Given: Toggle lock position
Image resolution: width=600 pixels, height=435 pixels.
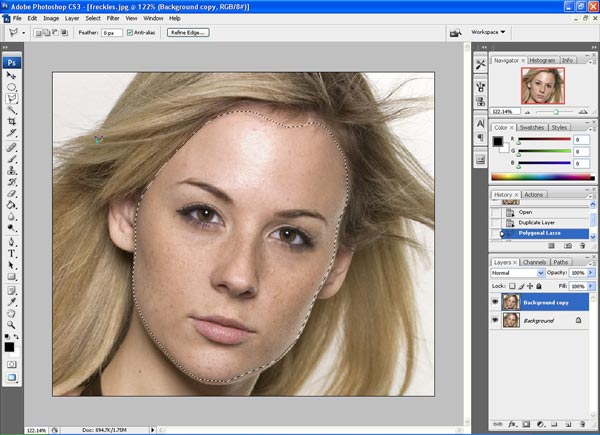Looking at the screenshot, I should [530, 286].
